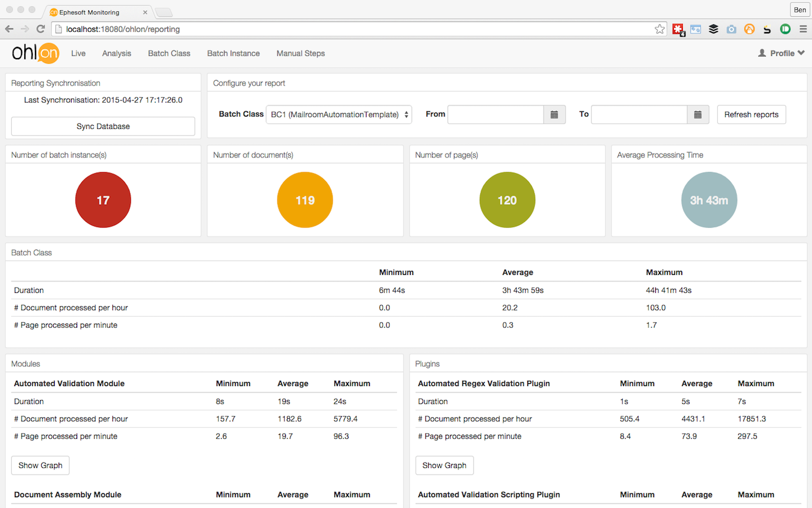Open the calendar picker for the To field
Viewport: 812px width, 508px height.
click(698, 114)
